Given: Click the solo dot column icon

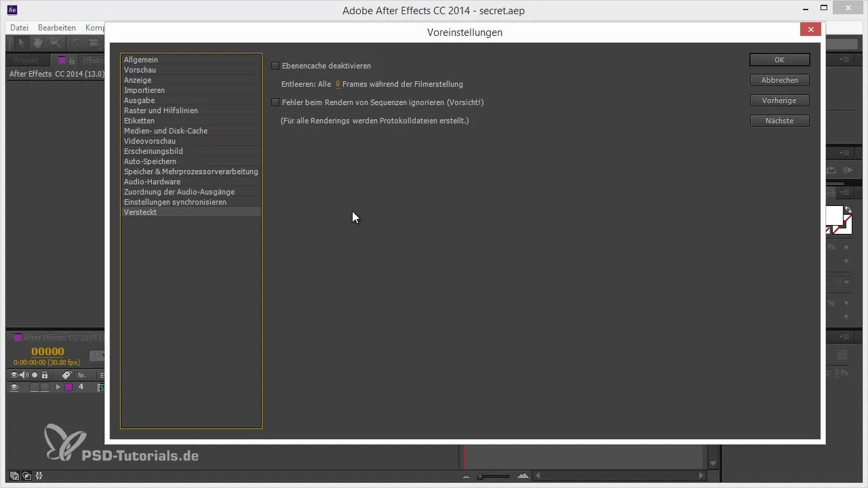Looking at the screenshot, I should click(35, 375).
